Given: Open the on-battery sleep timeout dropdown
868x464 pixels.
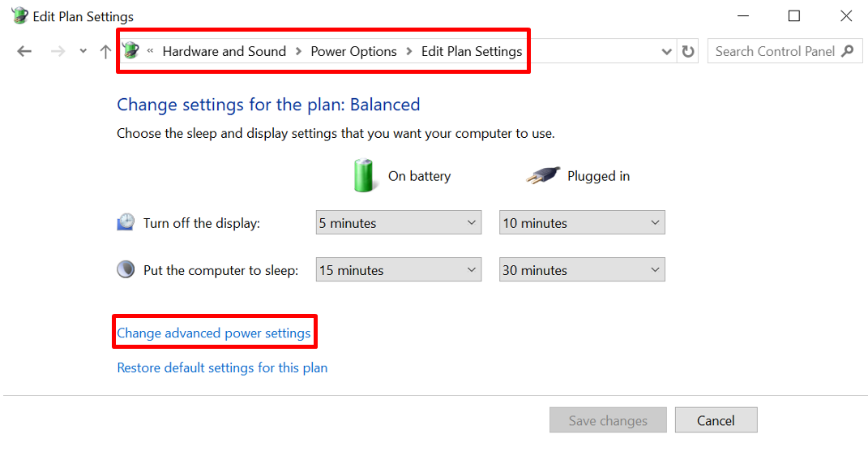Looking at the screenshot, I should [x=398, y=270].
